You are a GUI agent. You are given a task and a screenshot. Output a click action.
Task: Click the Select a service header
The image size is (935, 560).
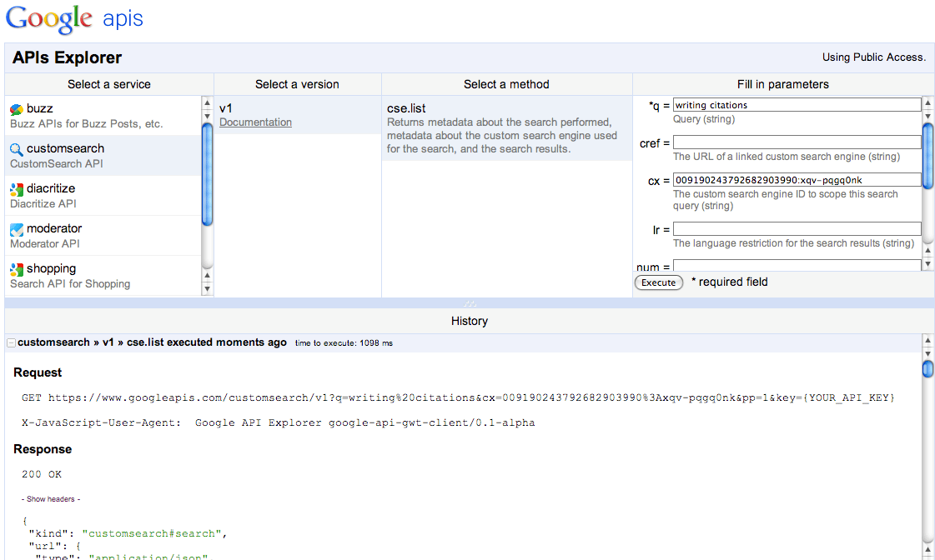pos(109,85)
